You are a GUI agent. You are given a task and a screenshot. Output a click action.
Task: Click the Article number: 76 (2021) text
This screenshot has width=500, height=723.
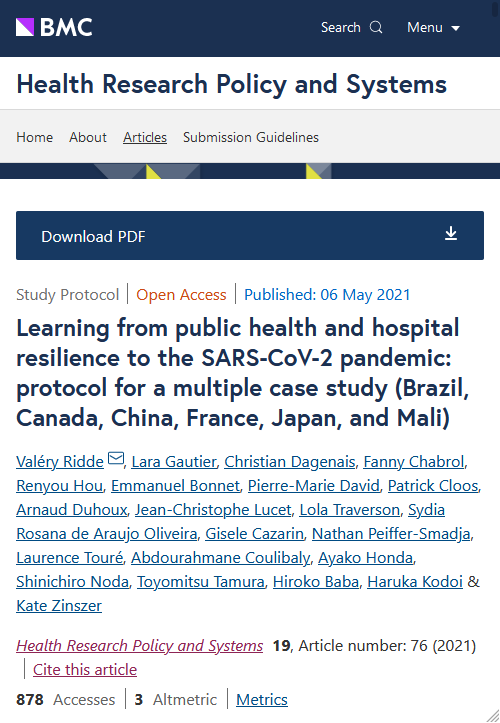click(x=387, y=646)
